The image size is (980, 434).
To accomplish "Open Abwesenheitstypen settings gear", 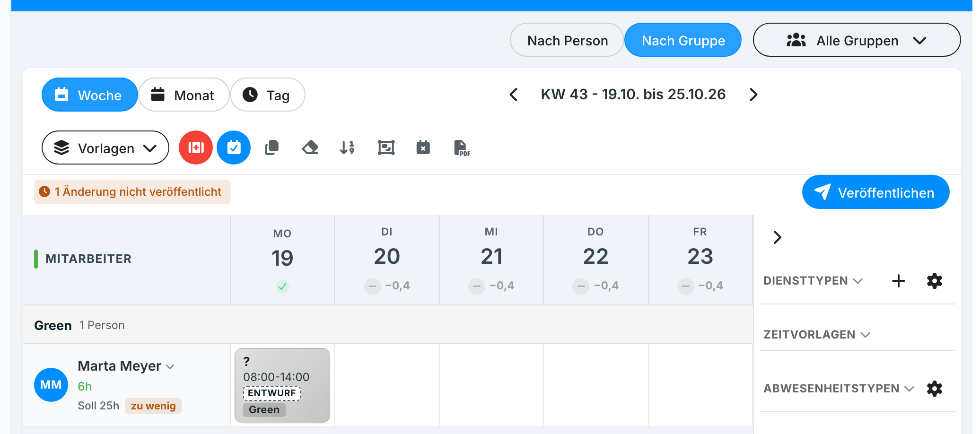I will tap(935, 389).
